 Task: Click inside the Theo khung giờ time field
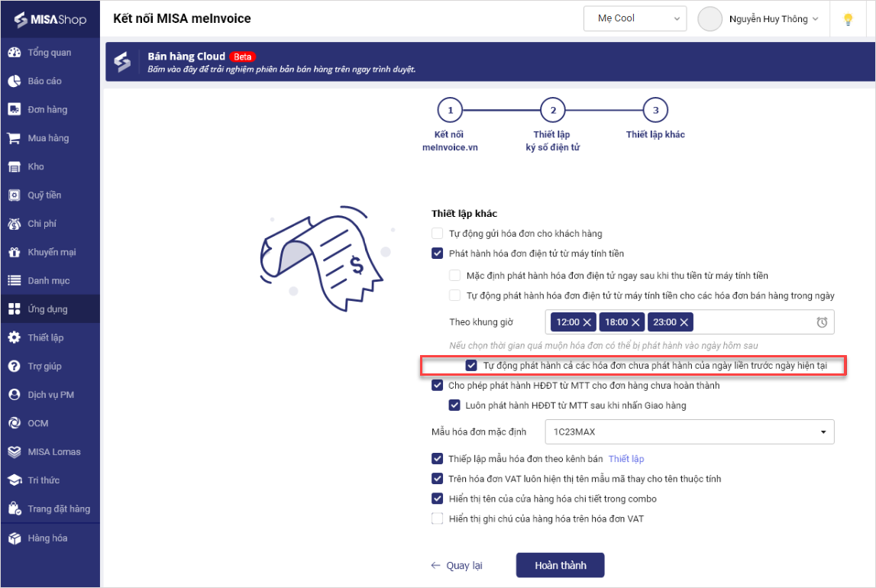point(690,322)
